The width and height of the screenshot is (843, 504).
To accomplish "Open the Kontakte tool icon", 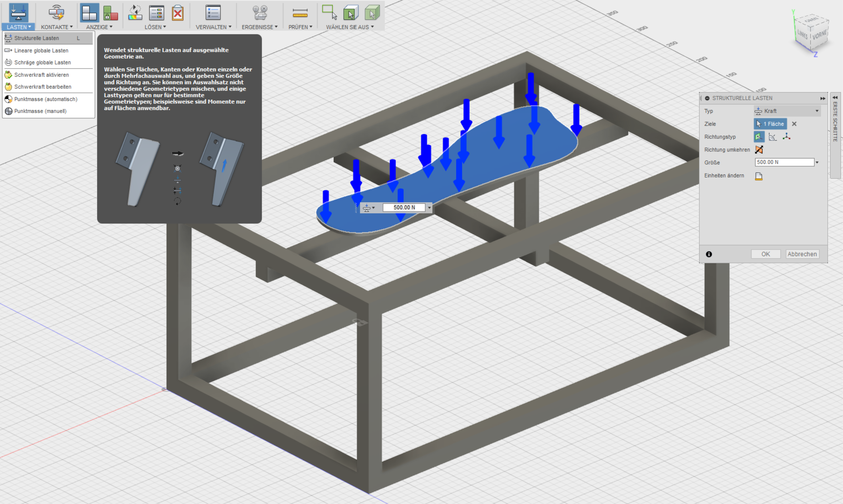I will [x=56, y=12].
